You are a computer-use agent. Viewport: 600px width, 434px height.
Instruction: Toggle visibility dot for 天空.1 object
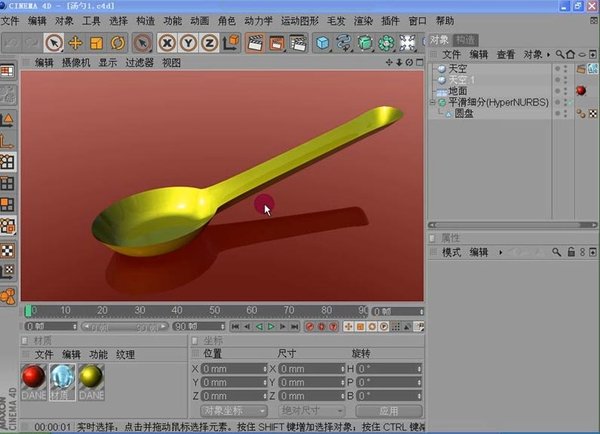pos(558,80)
